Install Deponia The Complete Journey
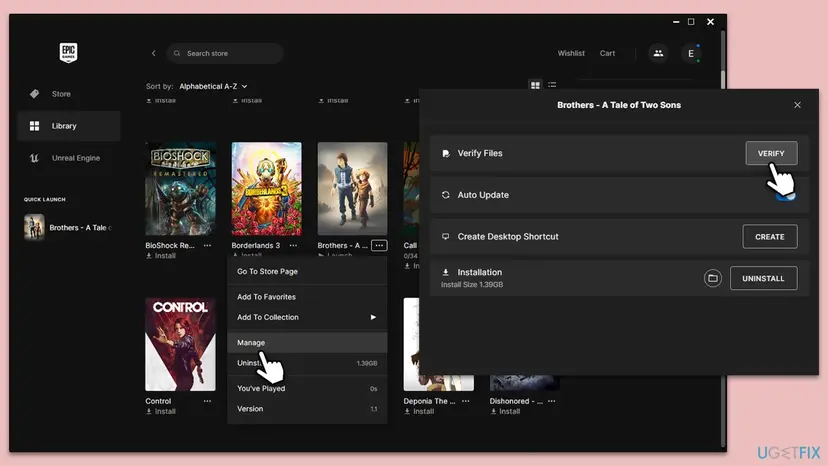Image resolution: width=828 pixels, height=466 pixels. coord(419,412)
